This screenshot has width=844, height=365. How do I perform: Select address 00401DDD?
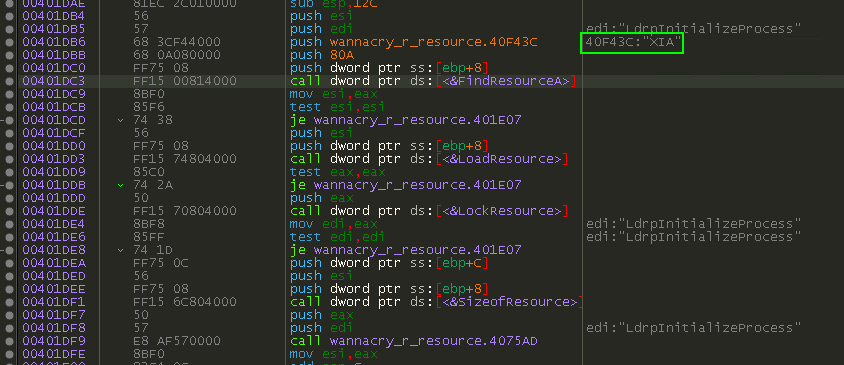pos(54,198)
